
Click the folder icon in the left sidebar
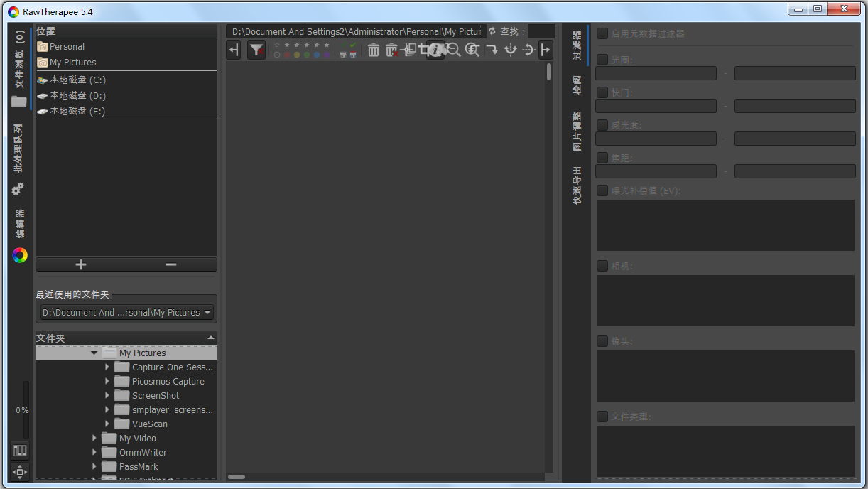point(19,101)
